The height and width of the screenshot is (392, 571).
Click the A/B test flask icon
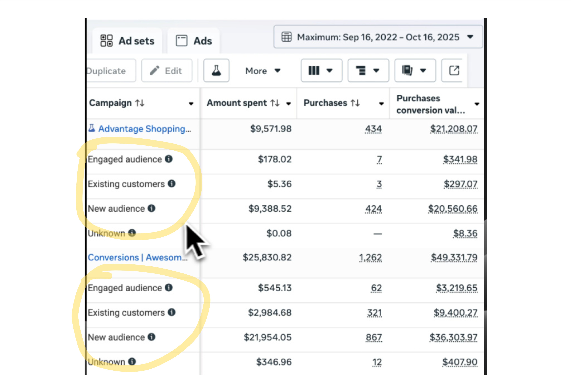coord(216,71)
